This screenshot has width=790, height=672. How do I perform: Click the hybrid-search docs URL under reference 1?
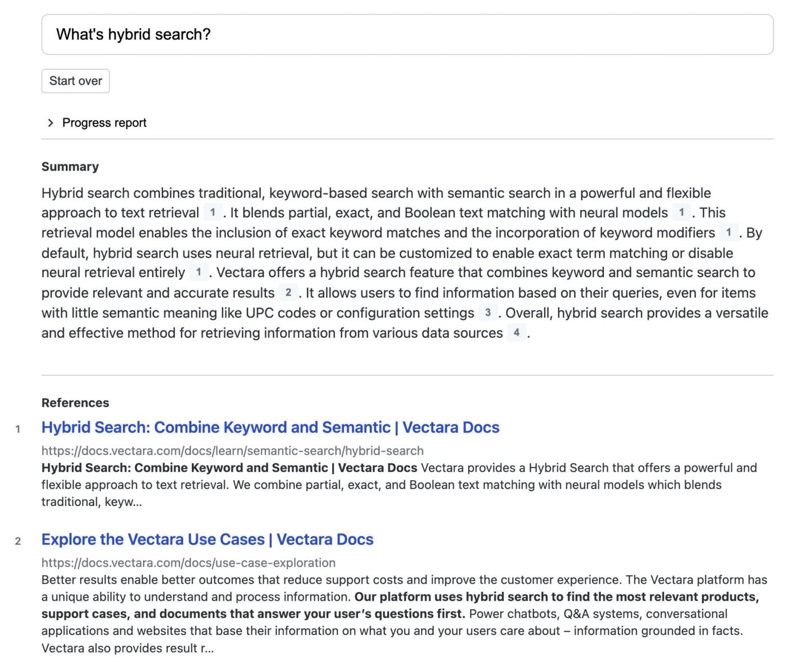point(232,451)
